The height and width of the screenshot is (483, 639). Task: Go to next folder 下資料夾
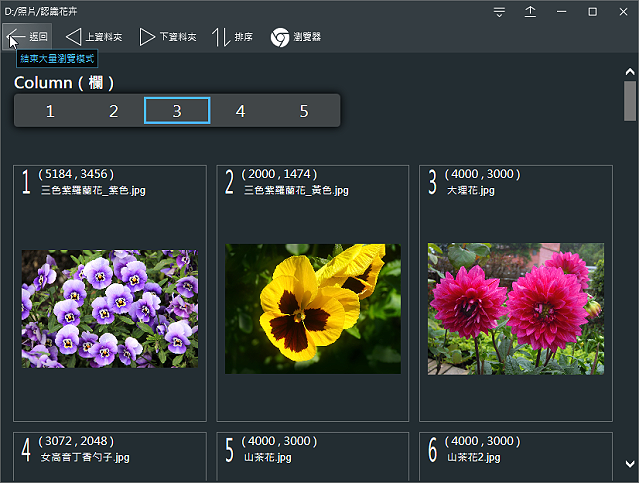[x=168, y=37]
